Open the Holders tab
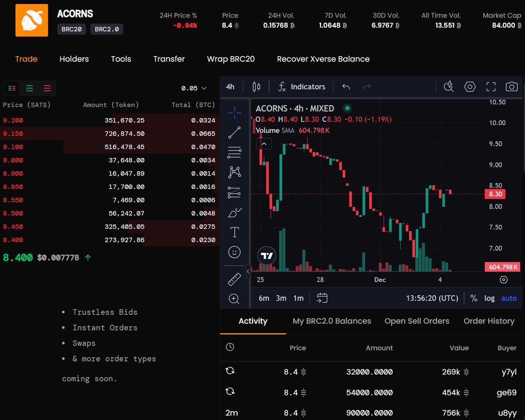Viewport: 525px width, 420px height. tap(74, 59)
